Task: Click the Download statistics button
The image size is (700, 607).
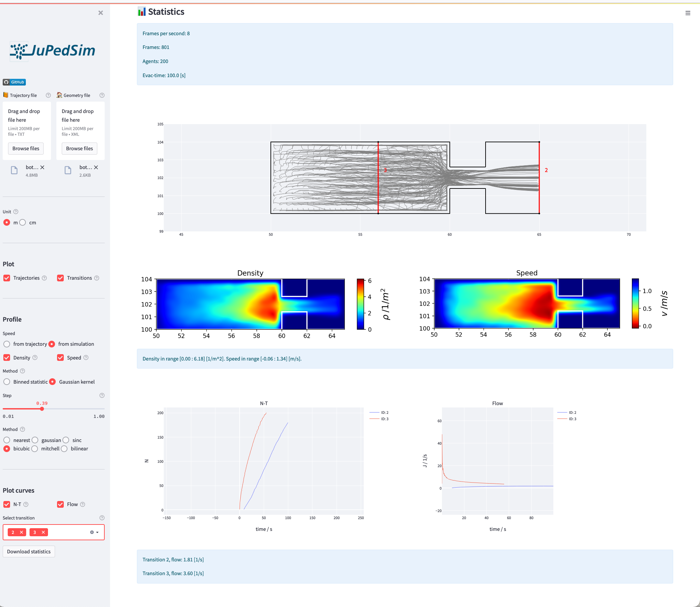Action: [29, 552]
